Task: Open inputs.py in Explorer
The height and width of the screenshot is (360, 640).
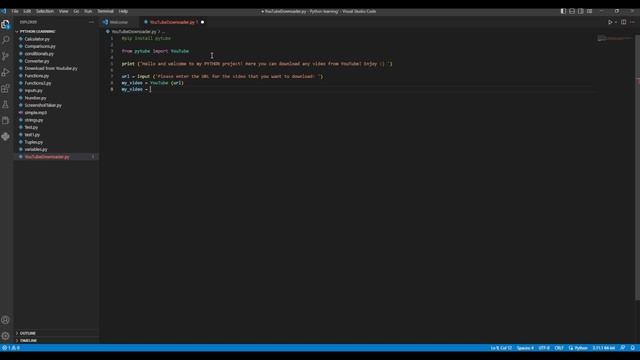Action: 33,91
